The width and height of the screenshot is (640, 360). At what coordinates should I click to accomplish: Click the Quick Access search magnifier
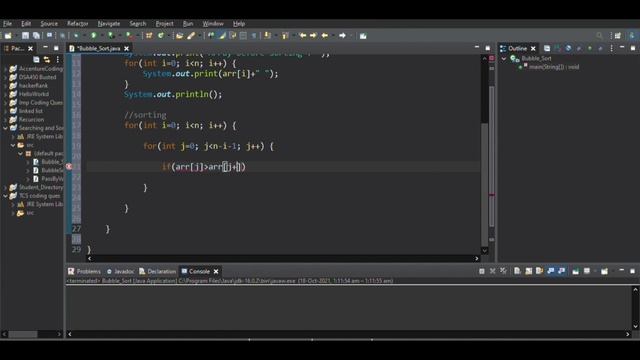point(599,36)
